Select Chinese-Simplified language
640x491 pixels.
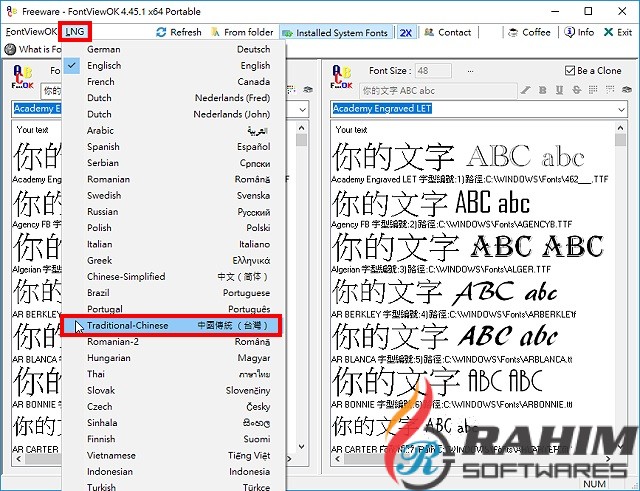tap(173, 277)
